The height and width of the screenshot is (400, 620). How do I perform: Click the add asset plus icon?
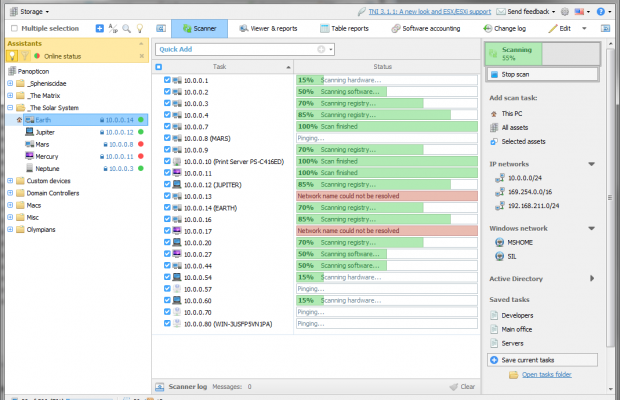tap(99, 29)
